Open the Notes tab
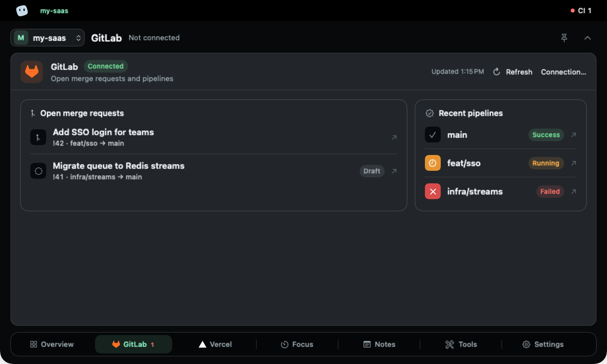The height and width of the screenshot is (364, 607). coord(379,344)
